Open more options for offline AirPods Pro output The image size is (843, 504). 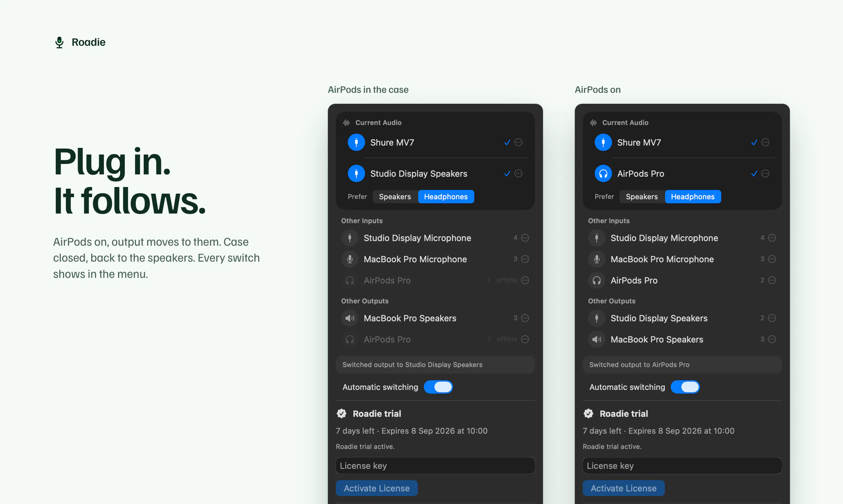(x=525, y=339)
